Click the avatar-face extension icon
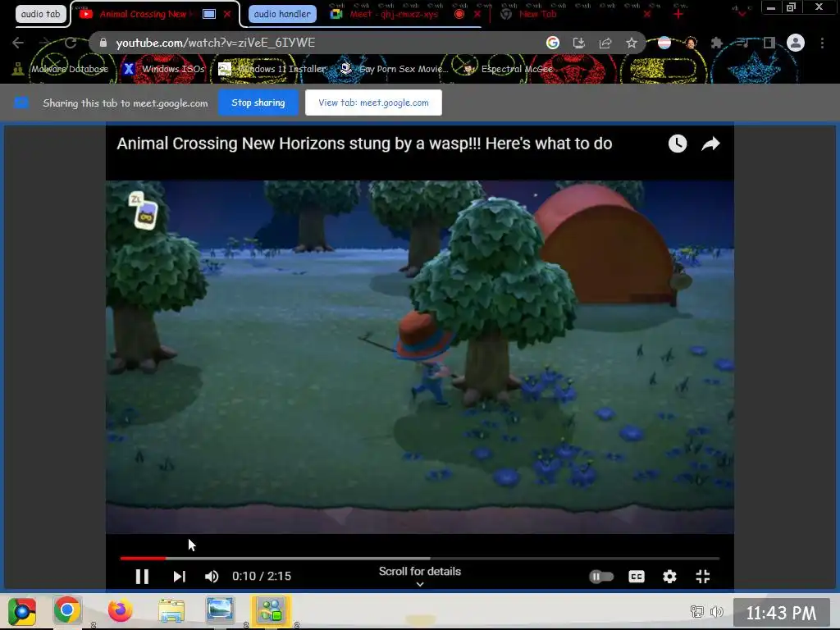Image resolution: width=840 pixels, height=630 pixels. pyautogui.click(x=691, y=43)
